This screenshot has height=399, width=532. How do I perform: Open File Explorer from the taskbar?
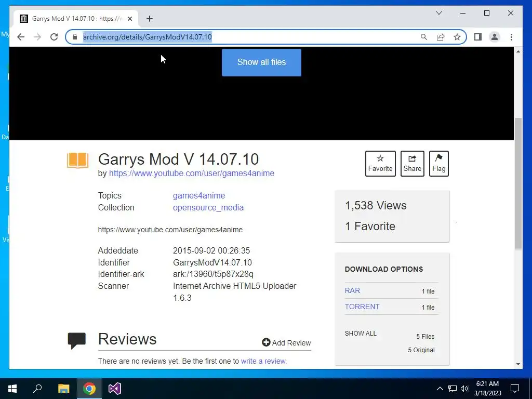[x=63, y=389]
